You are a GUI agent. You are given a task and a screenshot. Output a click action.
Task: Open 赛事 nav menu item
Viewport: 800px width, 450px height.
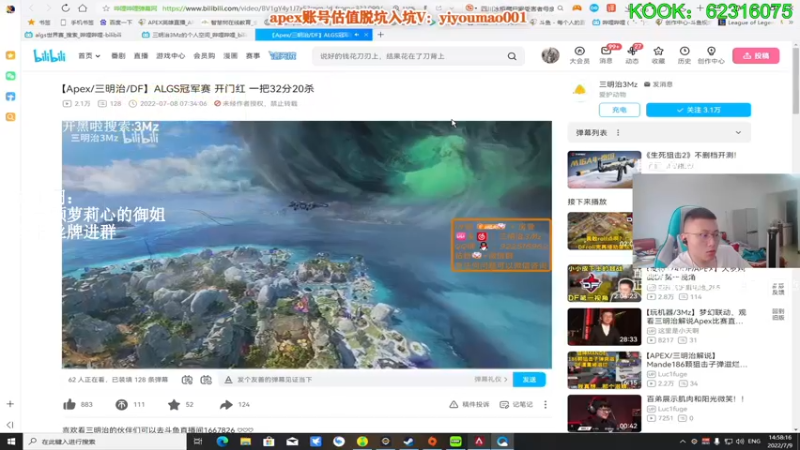click(253, 56)
